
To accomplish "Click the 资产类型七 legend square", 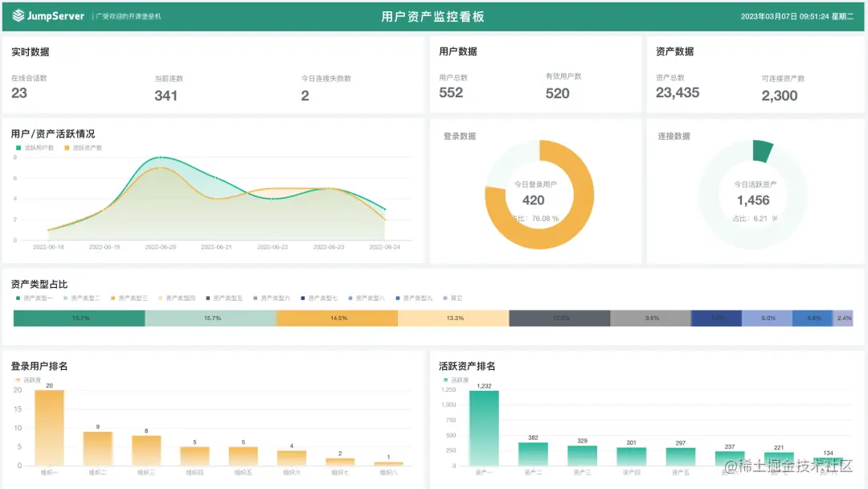I will pos(305,299).
